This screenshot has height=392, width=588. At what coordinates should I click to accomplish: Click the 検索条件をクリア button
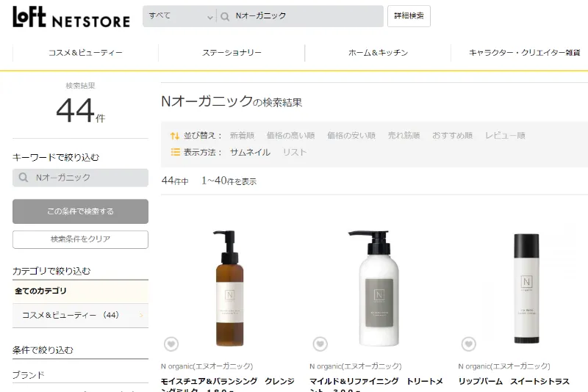point(80,239)
